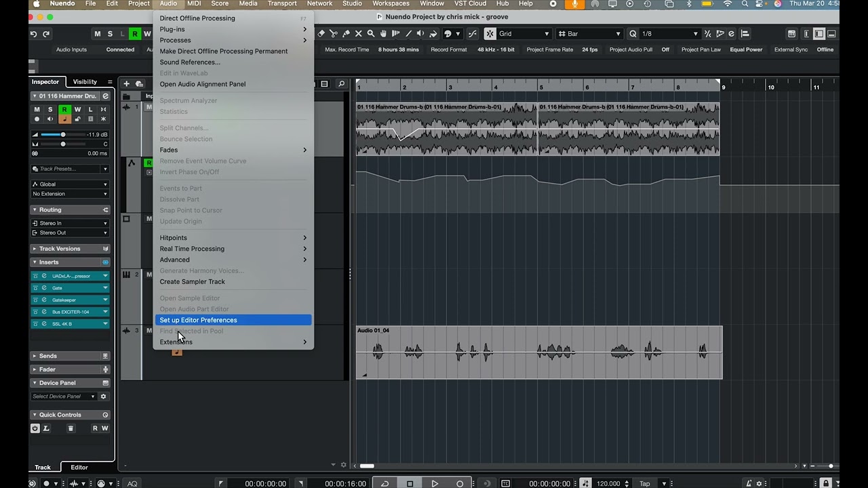Click Open Audio Alignment Panel entry
Image resolution: width=868 pixels, height=488 pixels.
[x=203, y=84]
